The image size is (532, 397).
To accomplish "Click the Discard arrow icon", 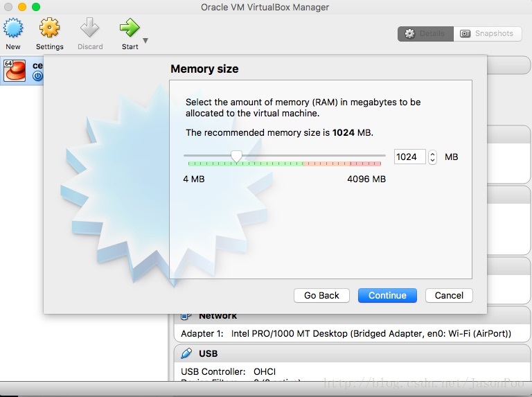I will point(89,28).
